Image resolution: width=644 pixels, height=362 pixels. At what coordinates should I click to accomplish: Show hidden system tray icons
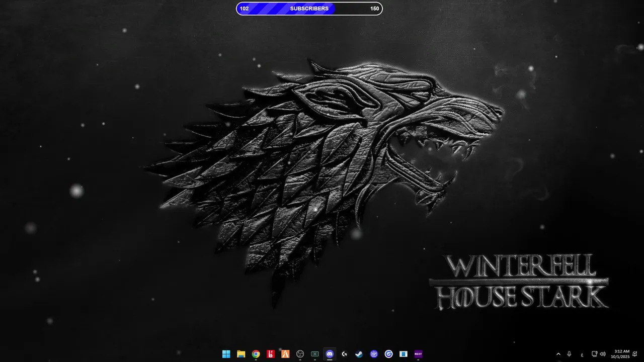click(x=558, y=354)
